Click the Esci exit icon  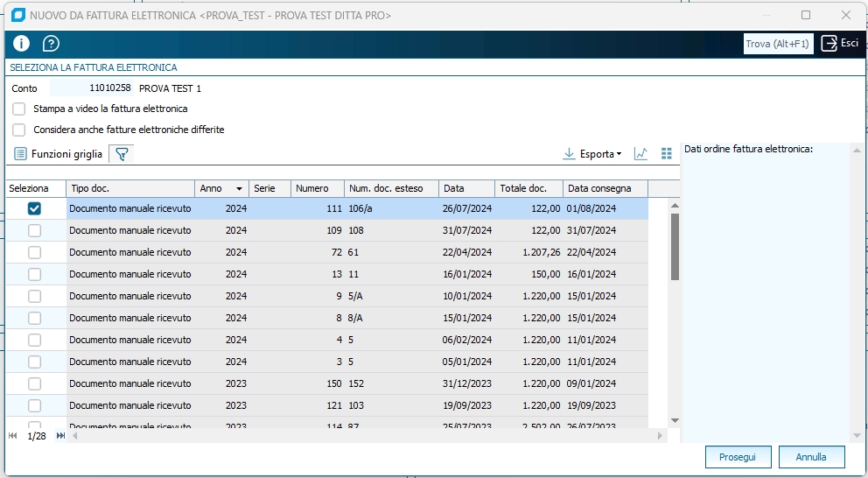(x=829, y=44)
